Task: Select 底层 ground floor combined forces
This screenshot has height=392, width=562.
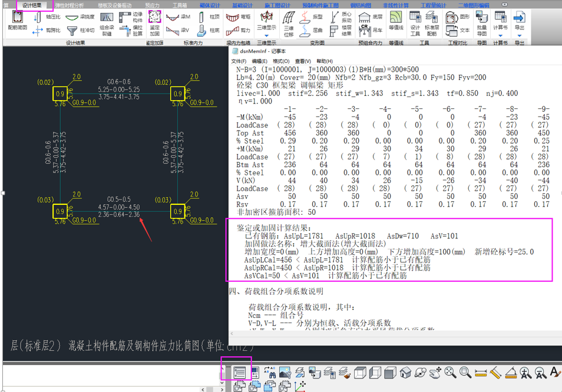Action: tap(370, 17)
